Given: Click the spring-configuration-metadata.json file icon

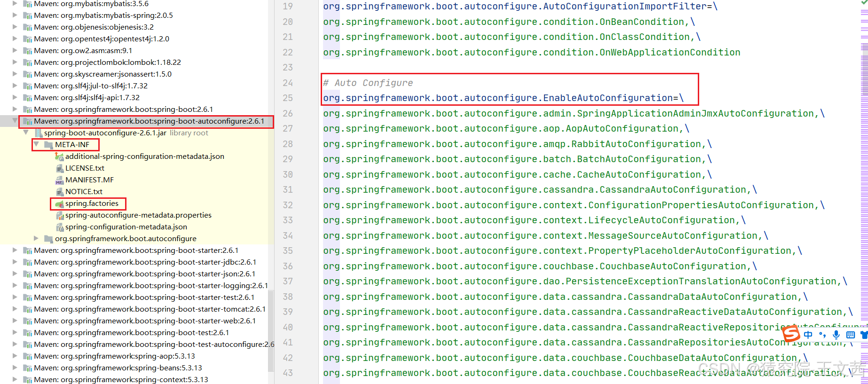Looking at the screenshot, I should tap(59, 227).
